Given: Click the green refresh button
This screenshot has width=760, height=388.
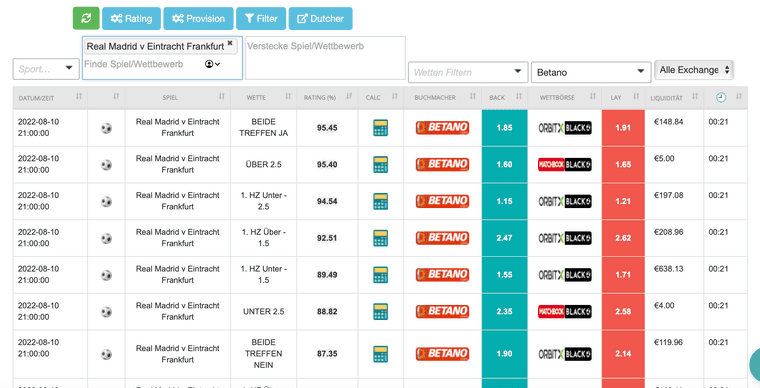Looking at the screenshot, I should point(86,18).
